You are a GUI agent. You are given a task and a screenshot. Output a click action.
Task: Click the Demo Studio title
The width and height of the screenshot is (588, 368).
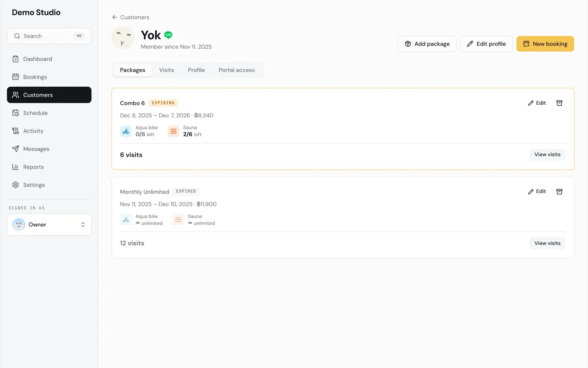pos(36,12)
